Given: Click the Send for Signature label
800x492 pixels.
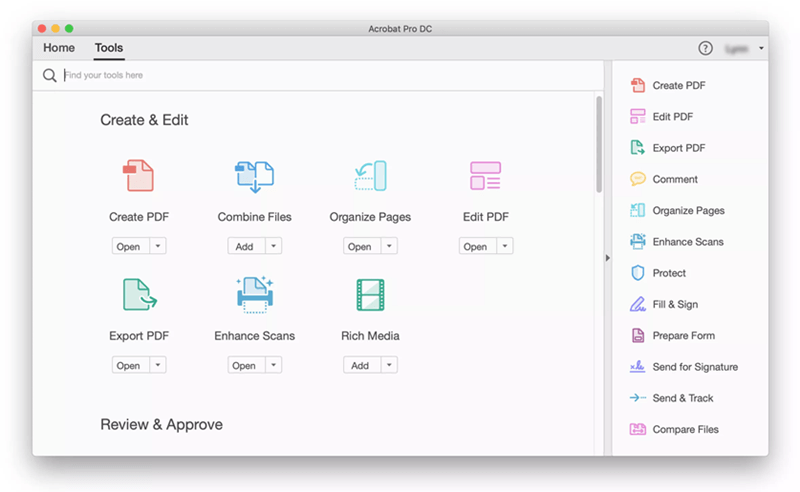Looking at the screenshot, I should pos(695,367).
